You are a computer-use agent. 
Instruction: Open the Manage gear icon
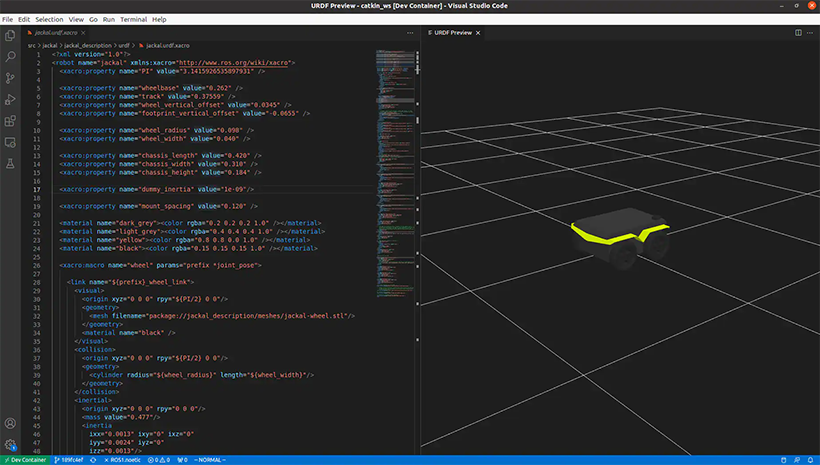click(10, 445)
